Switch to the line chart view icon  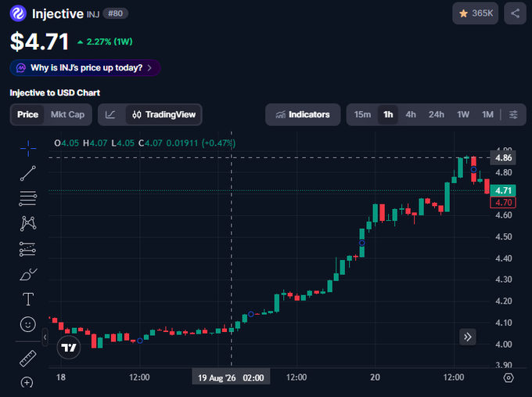click(110, 114)
